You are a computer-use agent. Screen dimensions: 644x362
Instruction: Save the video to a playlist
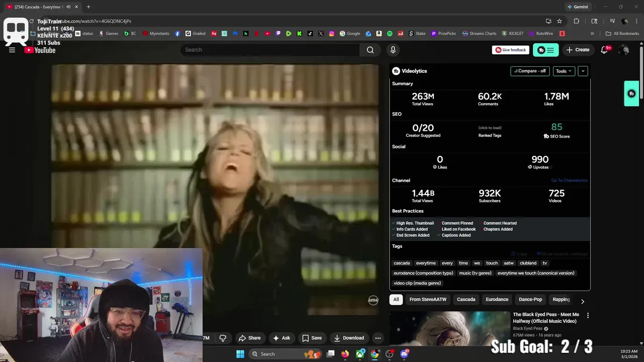pos(312,338)
